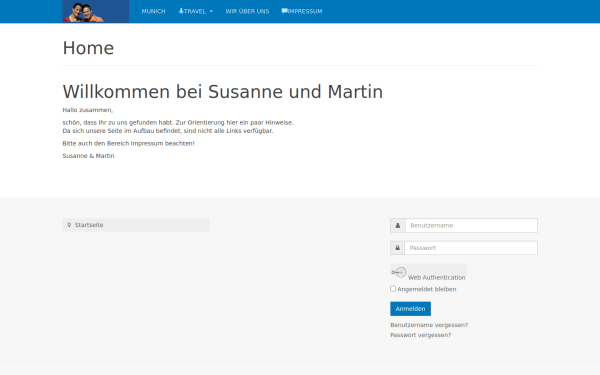Click the lock icon beside Passwort

[x=398, y=248]
